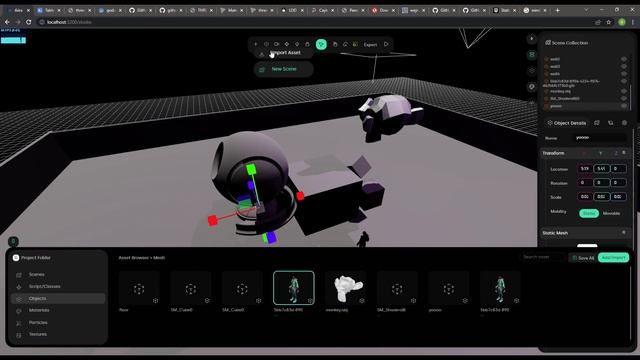Image resolution: width=640 pixels, height=360 pixels.
Task: Open Objects in Project Folder
Action: coord(58,299)
